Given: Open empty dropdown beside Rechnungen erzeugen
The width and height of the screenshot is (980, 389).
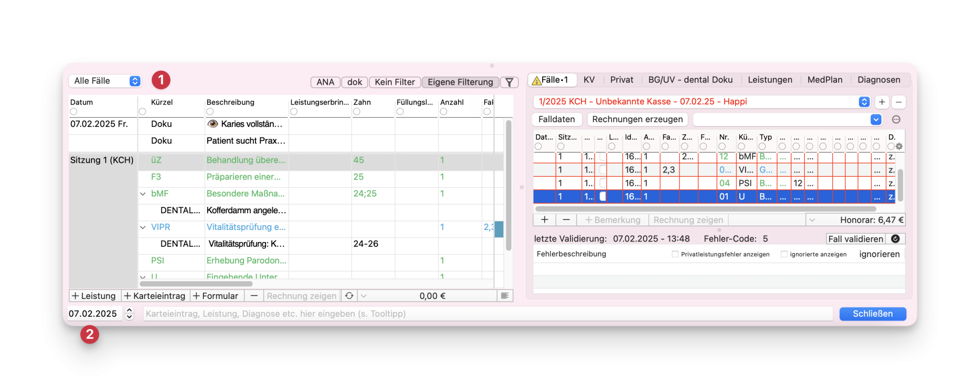Looking at the screenshot, I should [787, 119].
